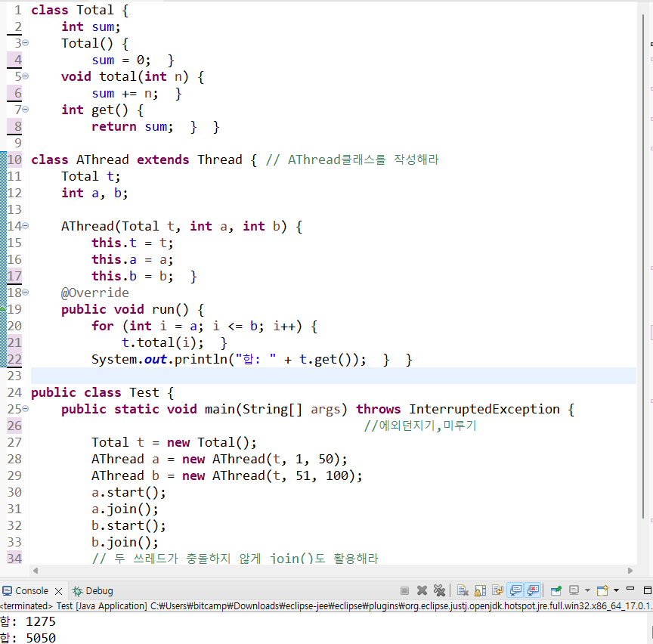Click 'this.a = a;' on line 16
Viewport: 653px width, 644px height.
[132, 259]
